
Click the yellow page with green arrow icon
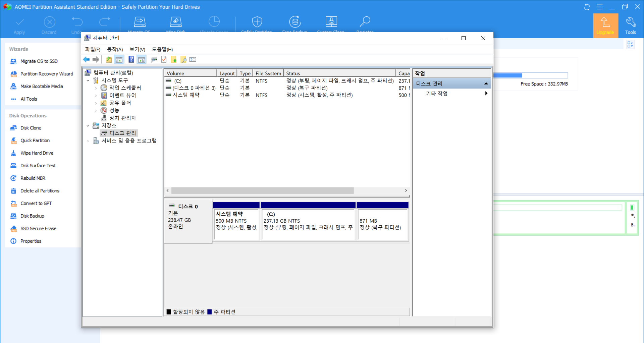pyautogui.click(x=174, y=59)
